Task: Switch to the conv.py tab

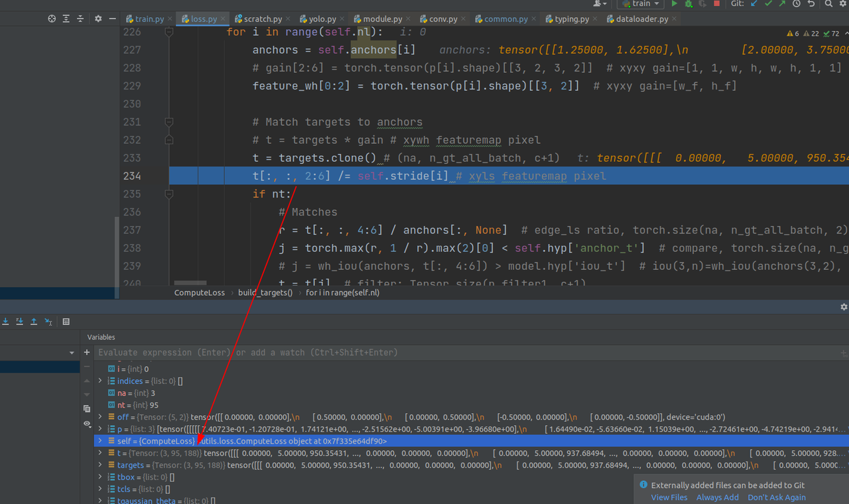Action: tap(443, 19)
